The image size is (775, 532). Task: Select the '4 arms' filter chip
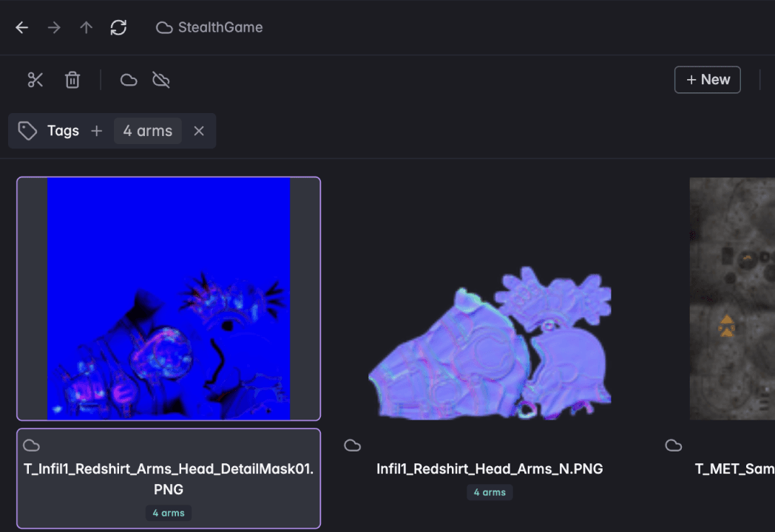147,131
